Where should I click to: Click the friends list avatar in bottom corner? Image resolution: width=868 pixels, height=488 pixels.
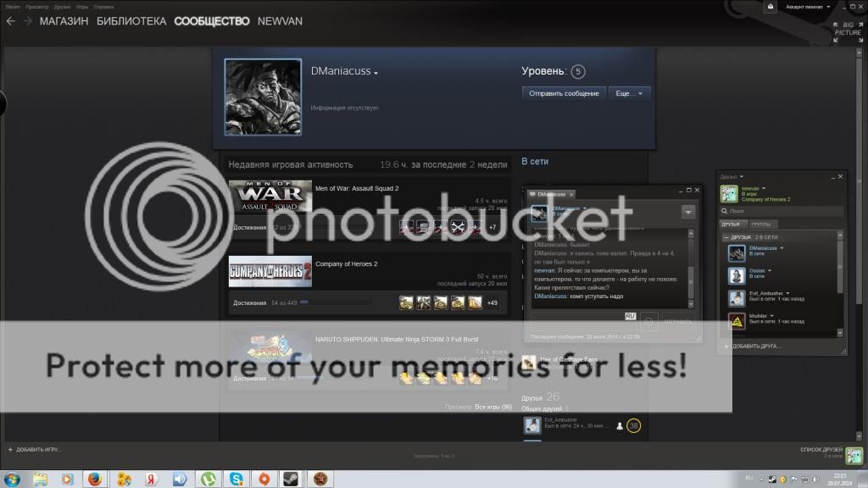coord(854,455)
